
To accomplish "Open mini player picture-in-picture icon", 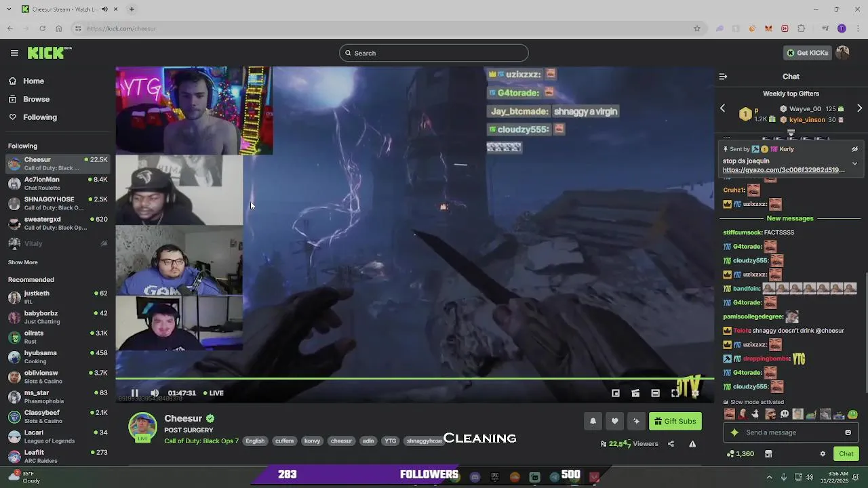I will pyautogui.click(x=616, y=393).
